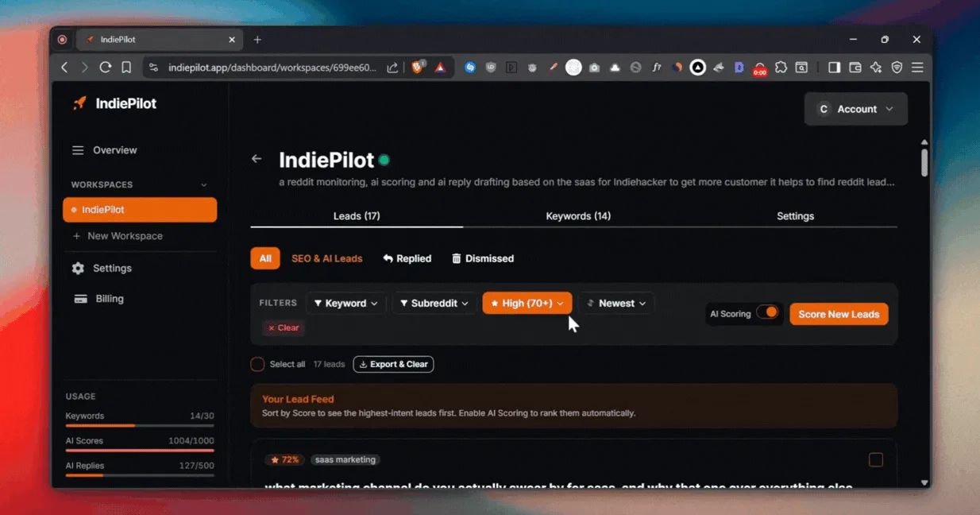Open the Brave VPN shield icon

pyautogui.click(x=897, y=68)
